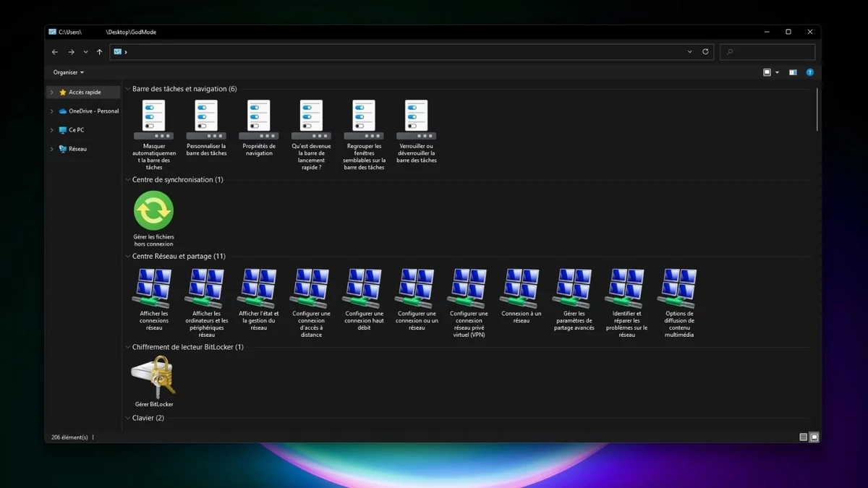Viewport: 868px width, 488px height.
Task: Go forward with the right arrow button
Action: pyautogui.click(x=71, y=52)
